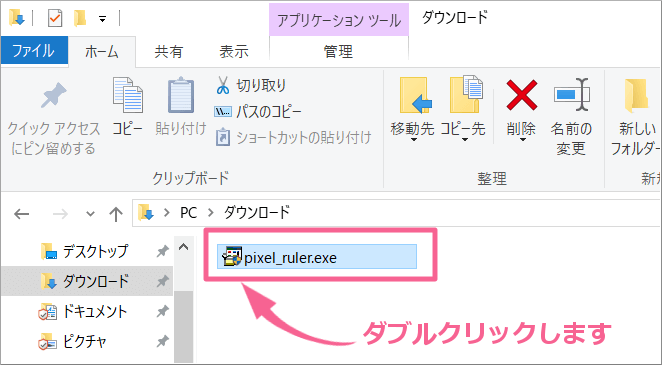Image resolution: width=662 pixels, height=365 pixels.
Task: Click the pin icon next to デスクトップ
Action: coord(162,252)
